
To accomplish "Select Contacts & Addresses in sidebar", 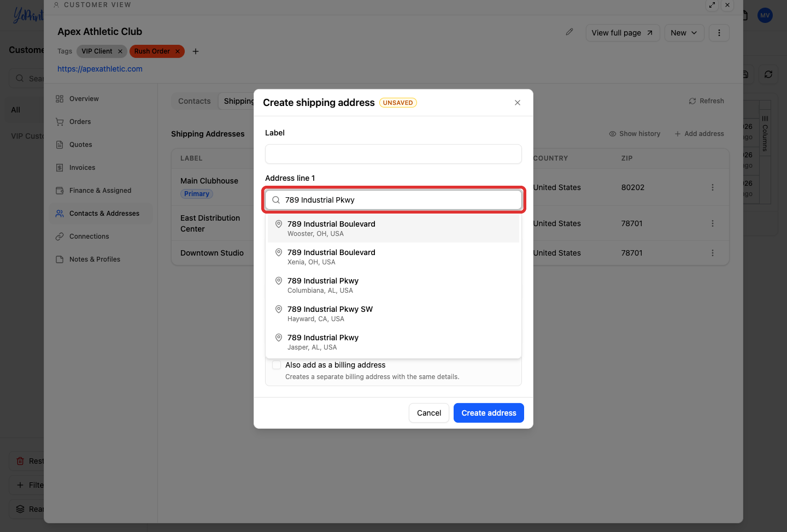I will 101,214.
